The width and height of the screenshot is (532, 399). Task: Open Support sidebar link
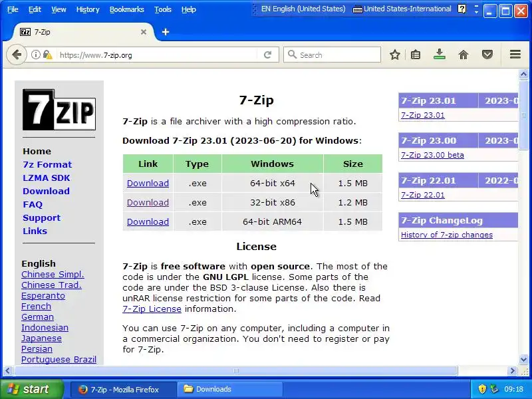(x=41, y=218)
